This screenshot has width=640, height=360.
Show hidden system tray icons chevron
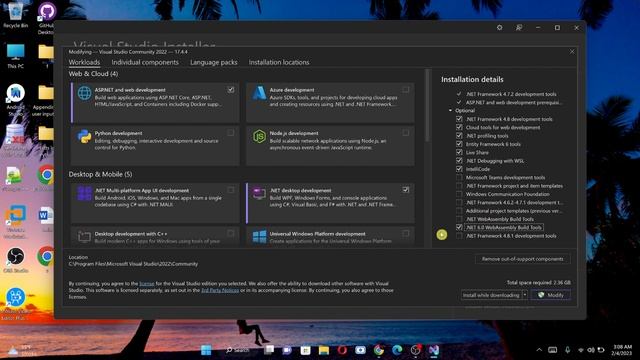[539, 350]
